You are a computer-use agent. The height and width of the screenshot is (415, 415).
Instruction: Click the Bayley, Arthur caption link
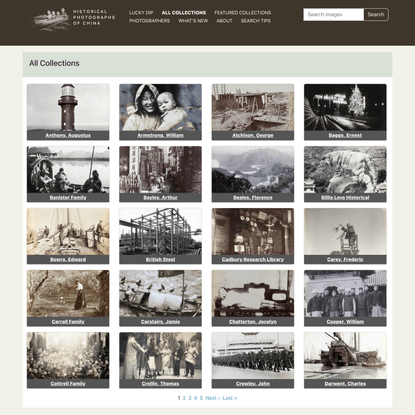160,197
